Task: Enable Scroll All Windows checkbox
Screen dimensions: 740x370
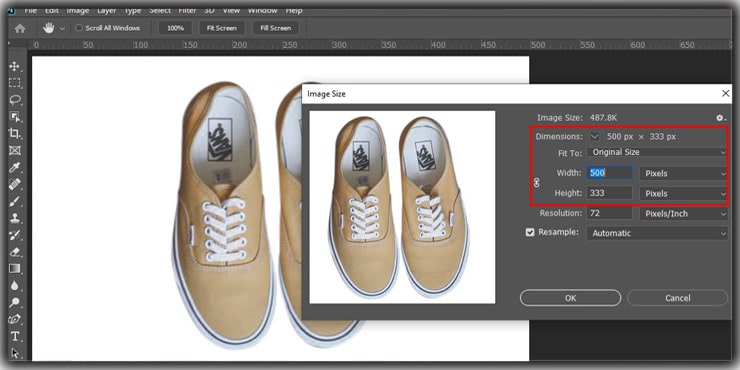Action: click(79, 28)
